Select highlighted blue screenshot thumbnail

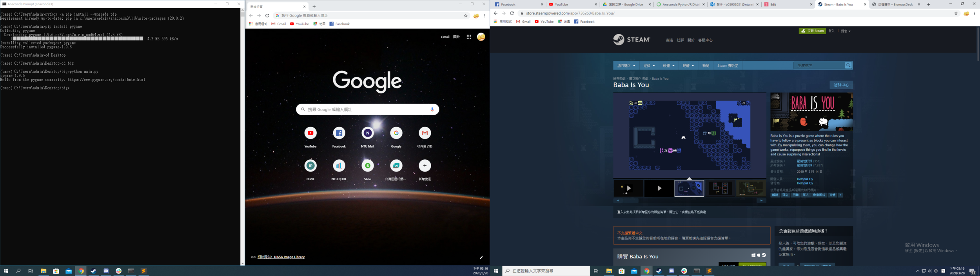point(689,188)
